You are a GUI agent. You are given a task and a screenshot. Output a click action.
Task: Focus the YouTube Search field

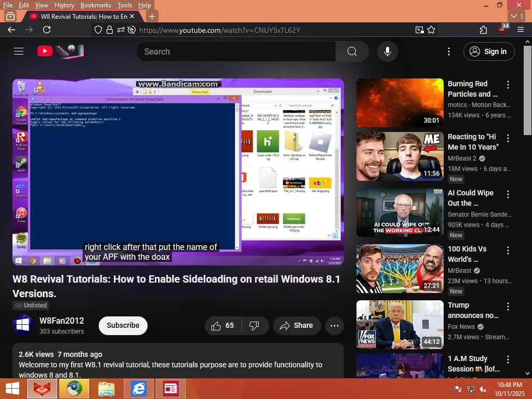(x=236, y=51)
